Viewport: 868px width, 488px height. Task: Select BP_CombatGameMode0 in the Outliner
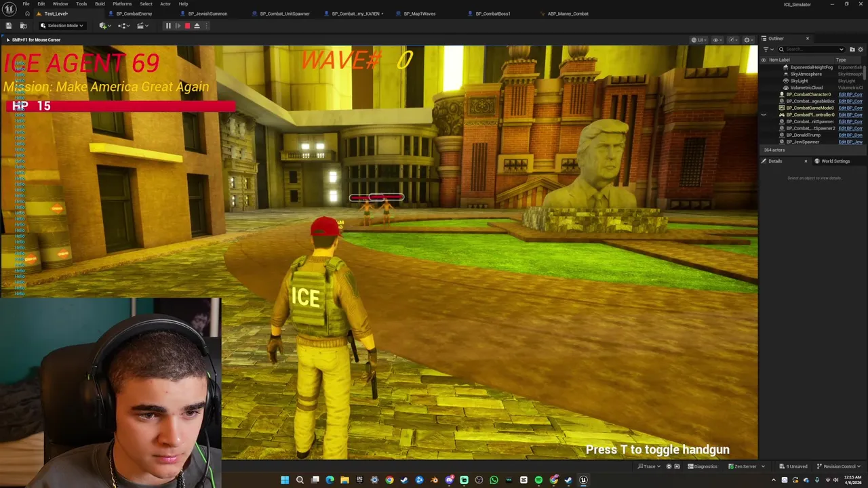point(810,108)
